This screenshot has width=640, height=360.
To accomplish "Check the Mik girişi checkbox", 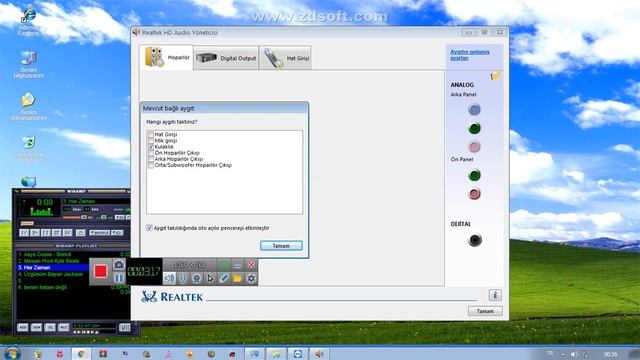I will tap(151, 140).
